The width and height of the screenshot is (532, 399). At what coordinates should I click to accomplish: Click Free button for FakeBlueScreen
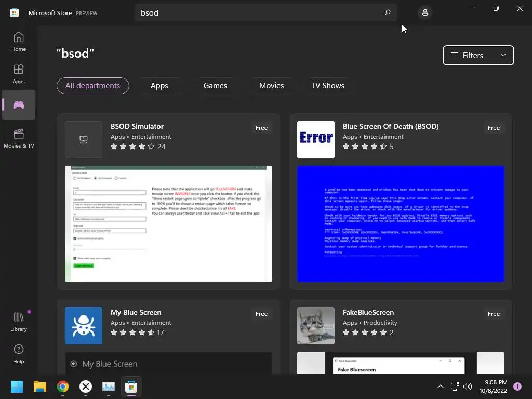coord(494,314)
